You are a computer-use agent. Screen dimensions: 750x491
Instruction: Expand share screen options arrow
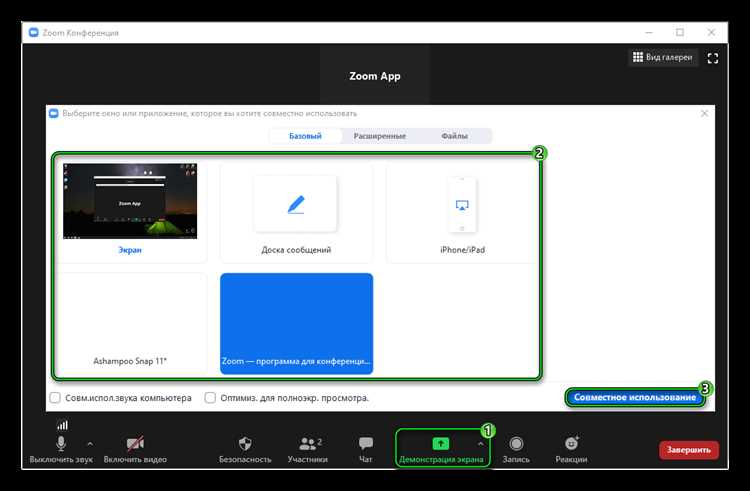coord(480,444)
